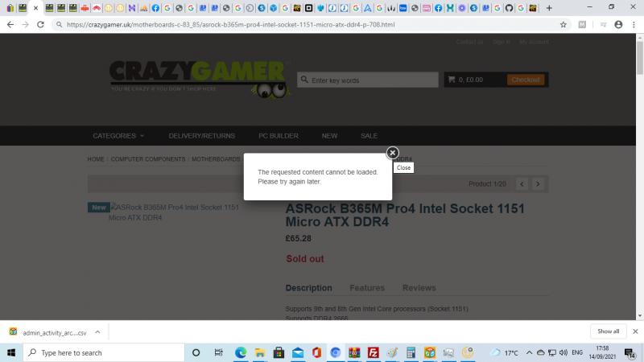Open the notification center icon
The image size is (644, 362).
[x=630, y=352]
